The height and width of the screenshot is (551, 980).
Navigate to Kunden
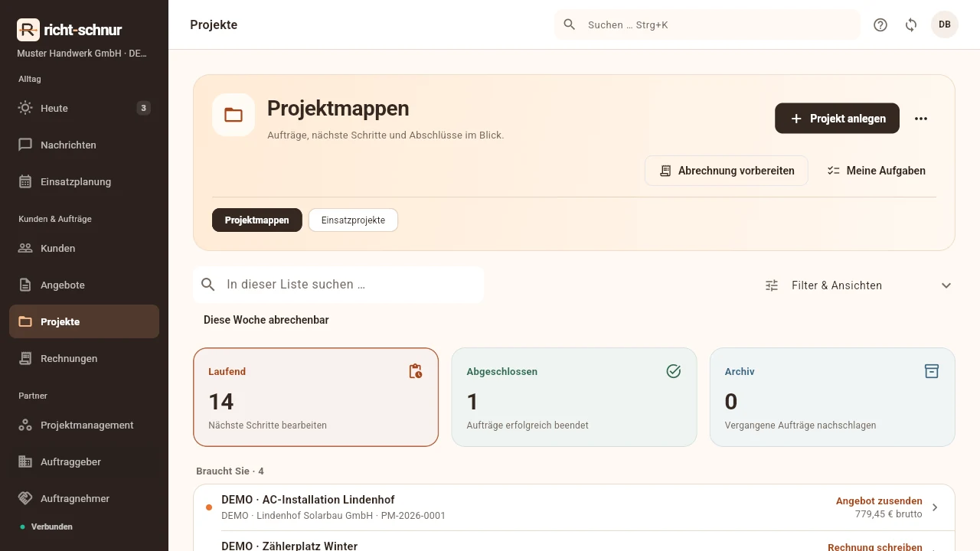click(84, 248)
